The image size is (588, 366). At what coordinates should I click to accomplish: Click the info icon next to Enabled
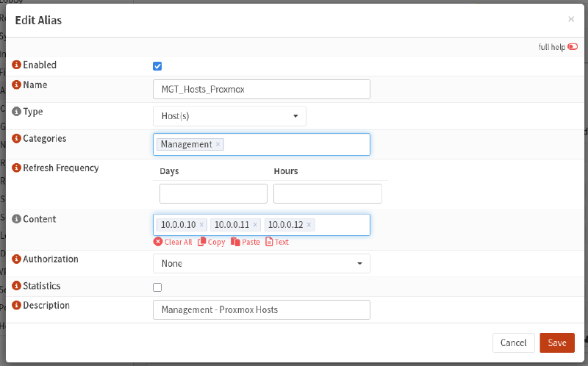coord(16,65)
